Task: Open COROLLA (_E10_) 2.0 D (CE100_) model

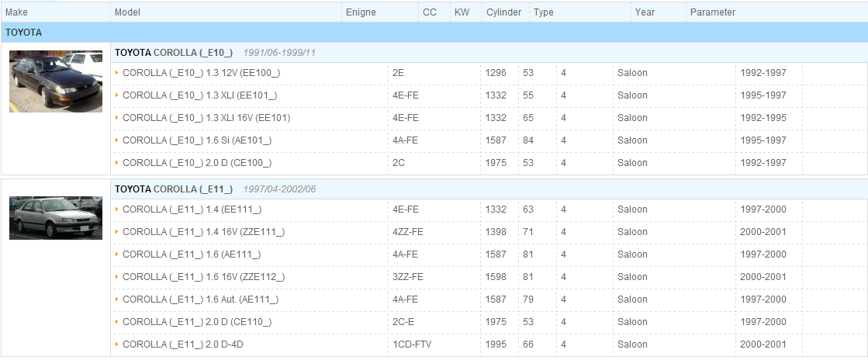Action: tap(198, 163)
